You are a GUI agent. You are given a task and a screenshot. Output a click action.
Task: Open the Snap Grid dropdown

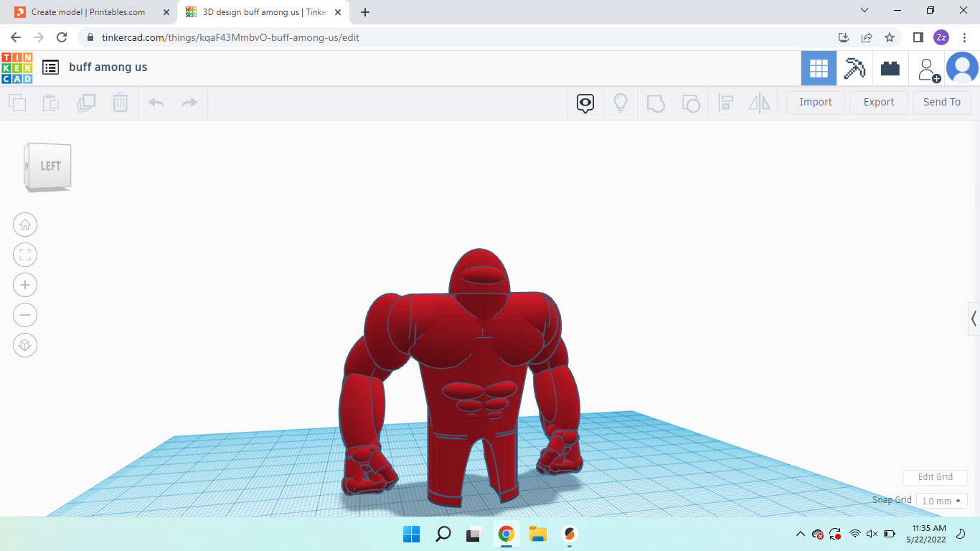pos(941,501)
